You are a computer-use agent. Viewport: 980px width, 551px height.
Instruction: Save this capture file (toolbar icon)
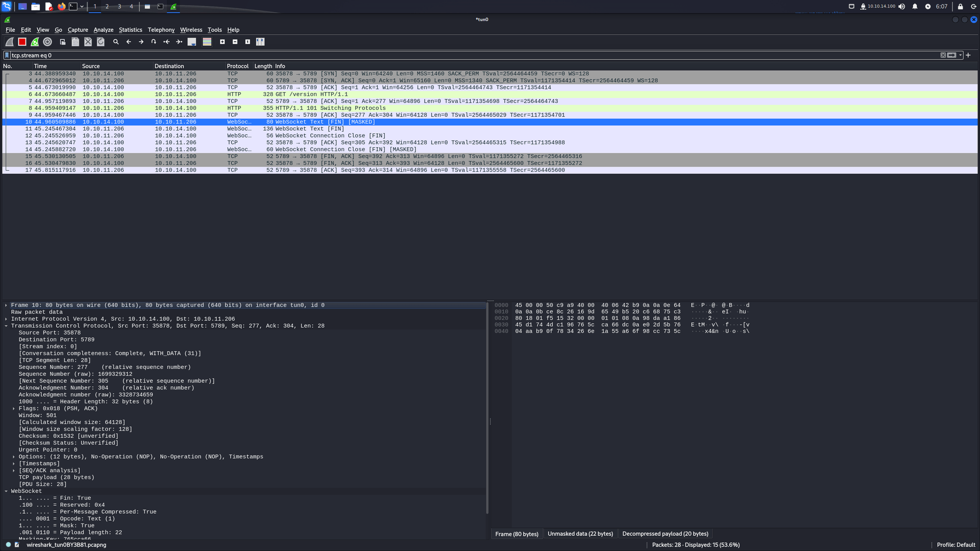point(75,42)
